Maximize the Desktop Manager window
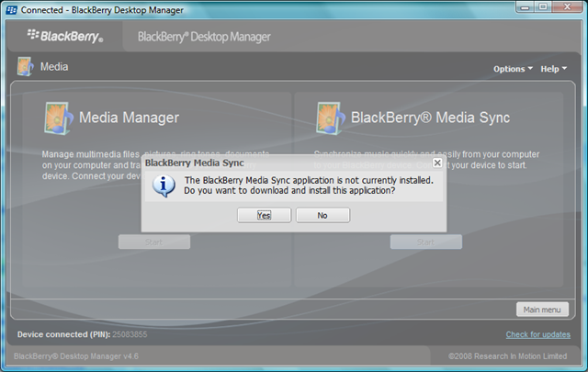The height and width of the screenshot is (372, 588). point(543,7)
